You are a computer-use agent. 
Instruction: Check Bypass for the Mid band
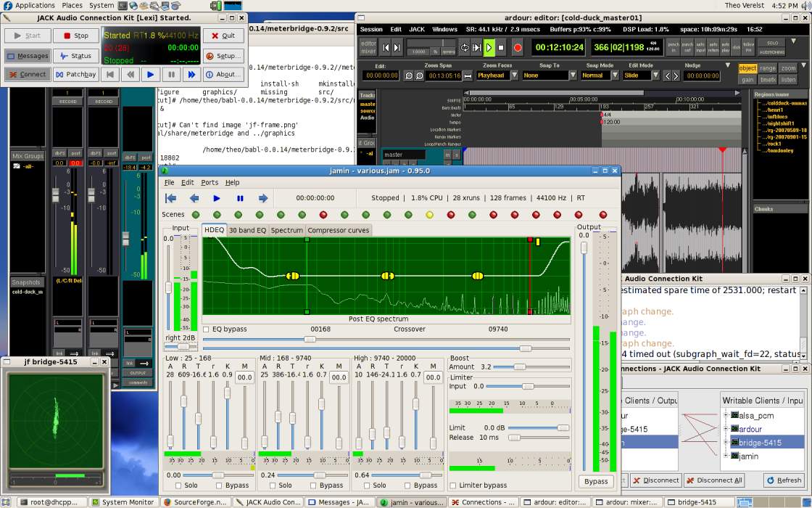[x=313, y=486]
